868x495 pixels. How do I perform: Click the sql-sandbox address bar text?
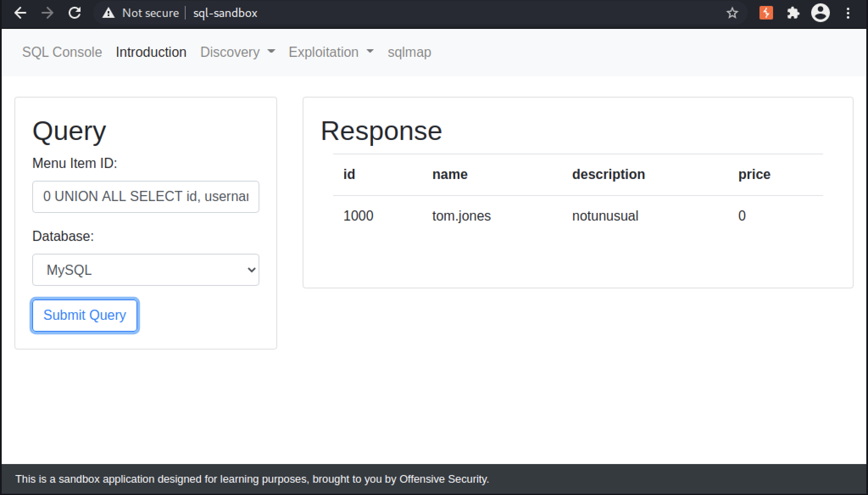pos(225,13)
